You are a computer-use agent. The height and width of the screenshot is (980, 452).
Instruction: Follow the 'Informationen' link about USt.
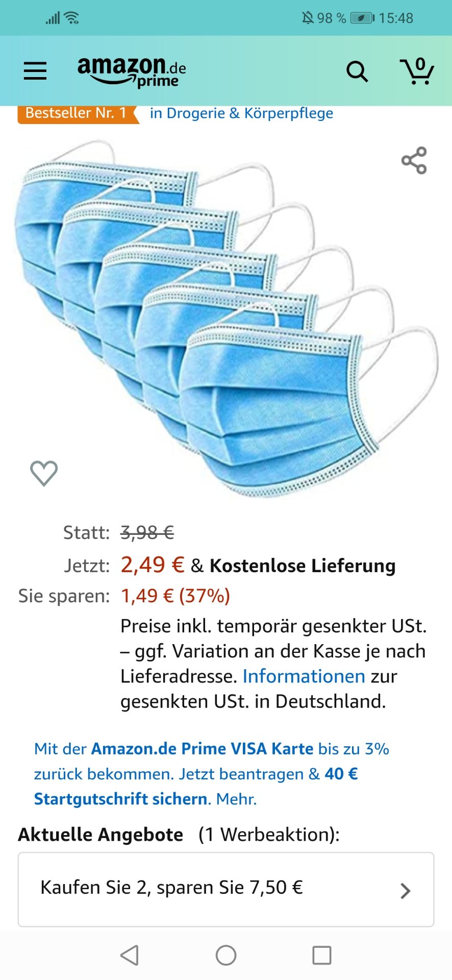tap(304, 676)
